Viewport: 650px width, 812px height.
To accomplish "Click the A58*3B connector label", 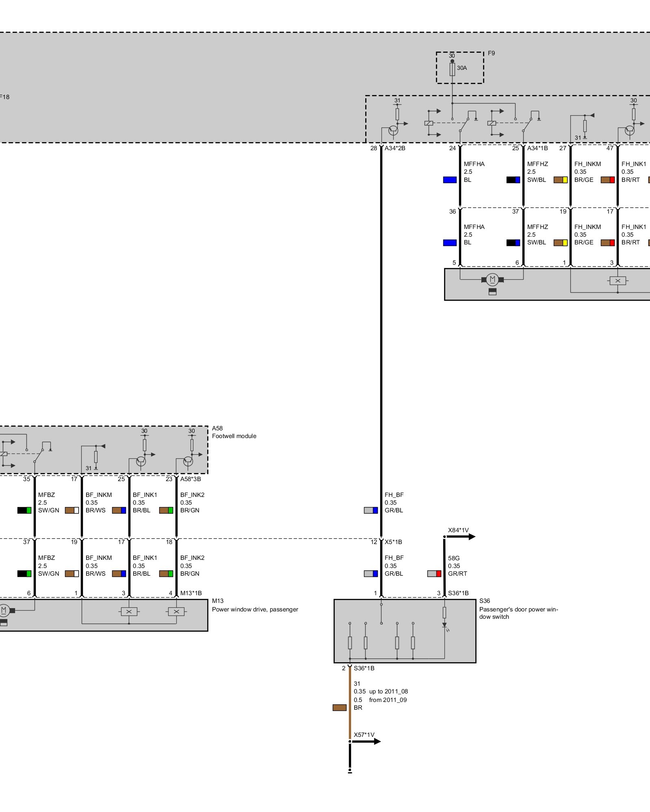I will point(191,479).
